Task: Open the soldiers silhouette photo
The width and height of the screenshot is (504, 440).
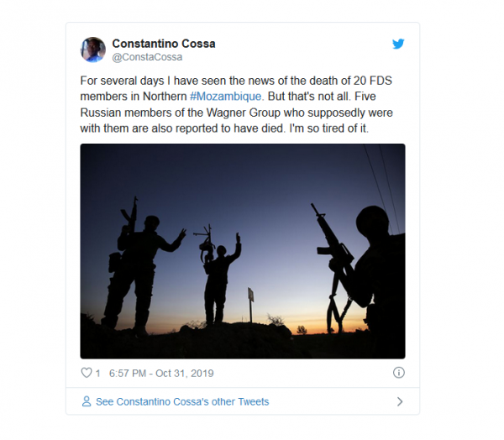Action: 243,251
